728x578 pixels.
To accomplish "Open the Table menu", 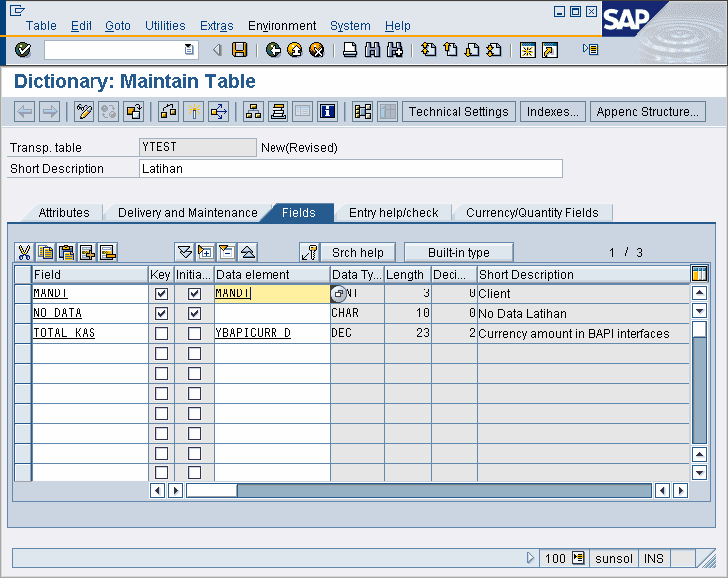I will point(41,26).
